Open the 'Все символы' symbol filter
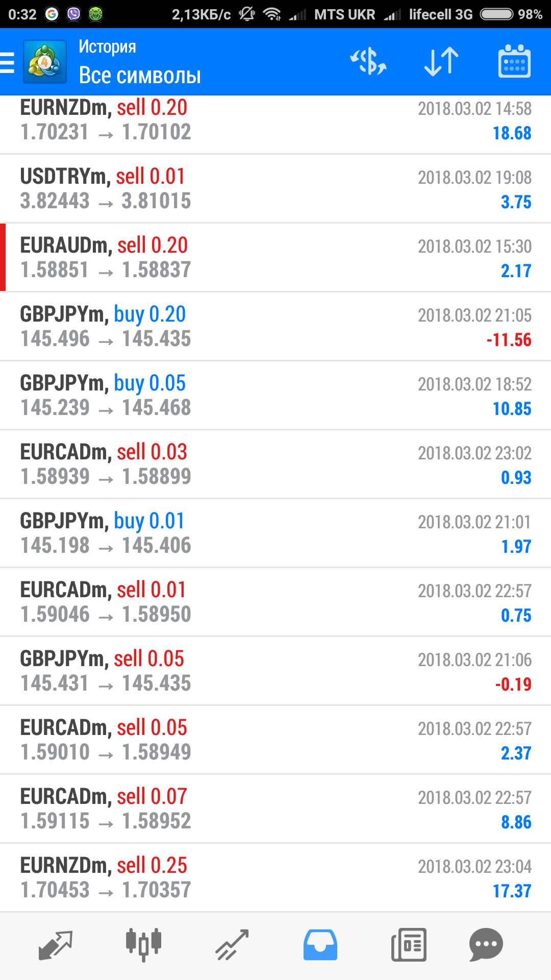 coord(140,76)
